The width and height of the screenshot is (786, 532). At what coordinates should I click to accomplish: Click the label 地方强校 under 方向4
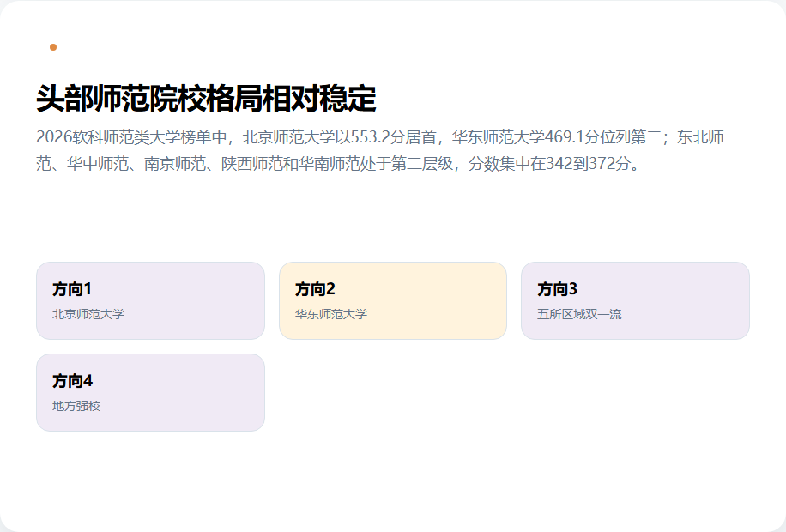[76, 406]
